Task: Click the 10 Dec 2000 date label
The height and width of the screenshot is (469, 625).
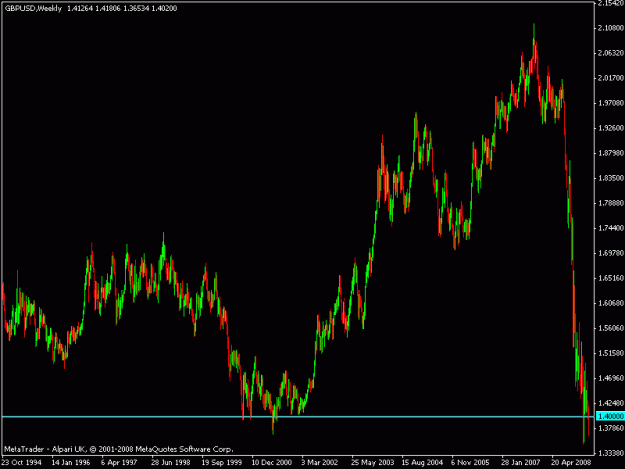Action: (271, 463)
